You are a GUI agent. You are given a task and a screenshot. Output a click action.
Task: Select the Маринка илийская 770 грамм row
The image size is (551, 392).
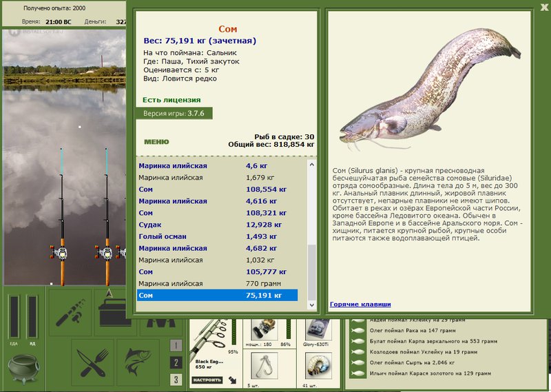click(x=217, y=283)
